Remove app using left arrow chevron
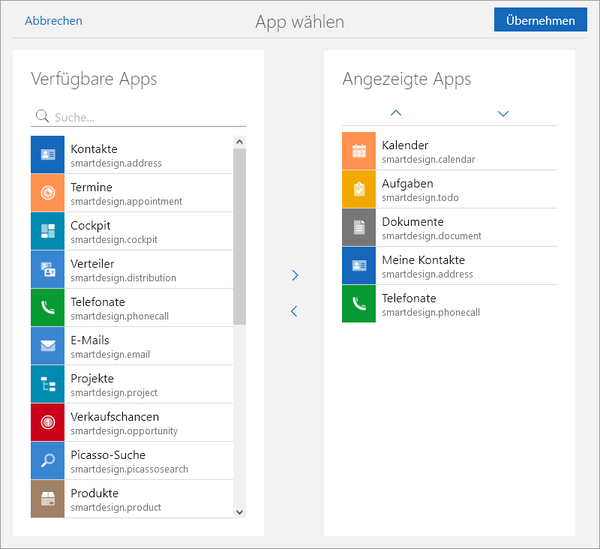The width and height of the screenshot is (600, 549). point(294,312)
